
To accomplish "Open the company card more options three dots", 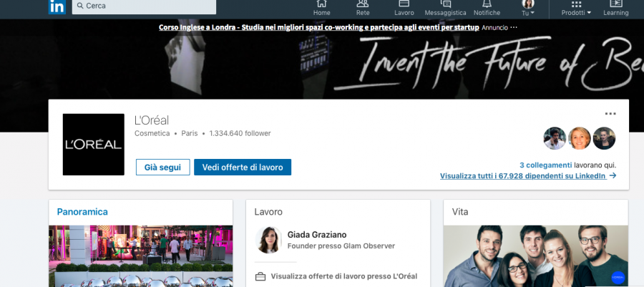I will (610, 114).
